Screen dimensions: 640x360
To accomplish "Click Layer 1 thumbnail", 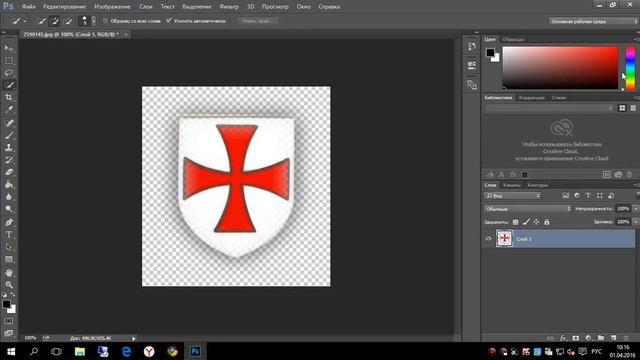I will (504, 238).
